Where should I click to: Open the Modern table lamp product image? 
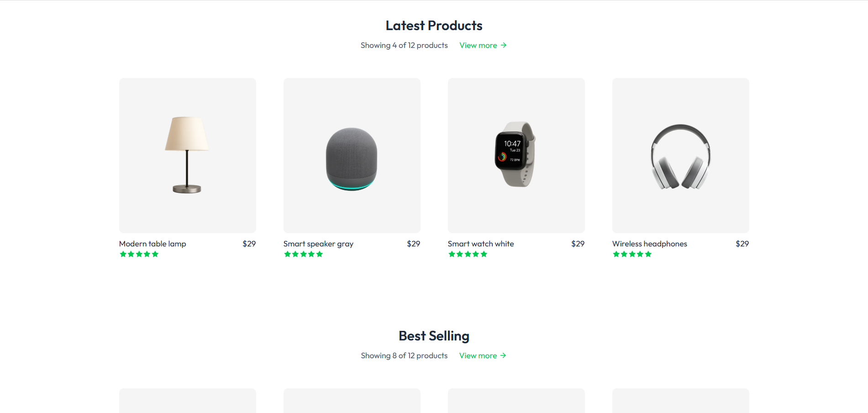187,155
